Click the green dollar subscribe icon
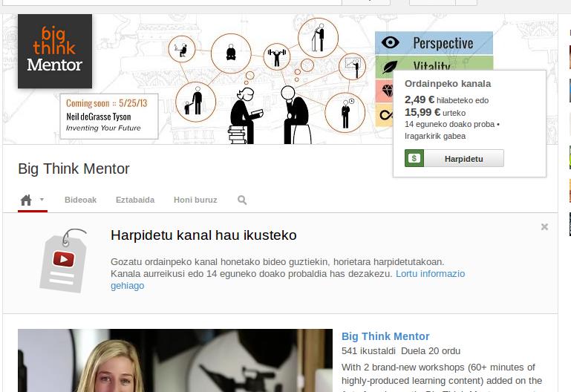This screenshot has height=392, width=571. (414, 158)
